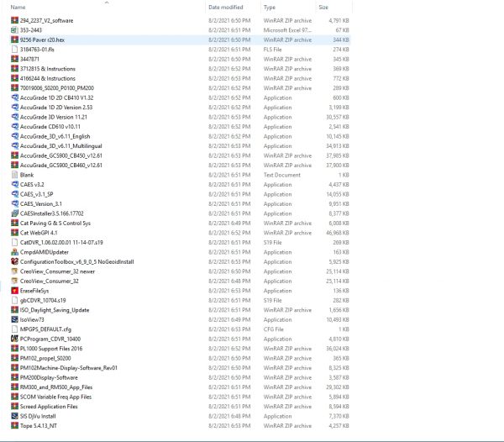Select the file 3712815 & Instructions
Screen dimensions: 504x442
[x=48, y=68]
